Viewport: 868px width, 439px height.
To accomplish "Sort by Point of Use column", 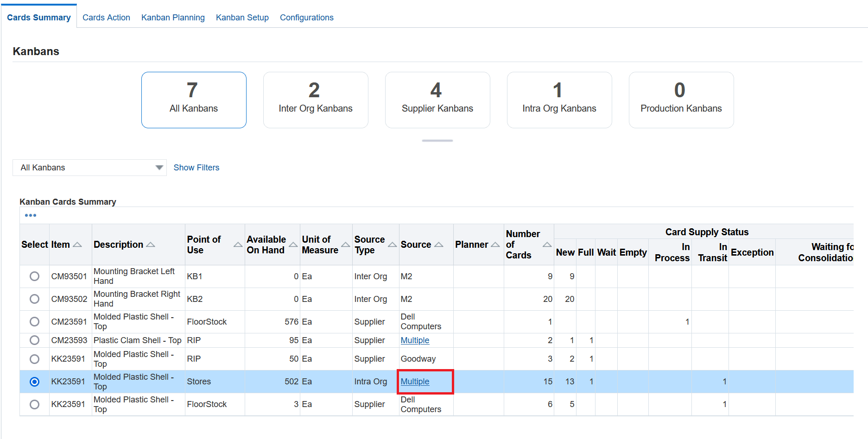I will point(238,245).
